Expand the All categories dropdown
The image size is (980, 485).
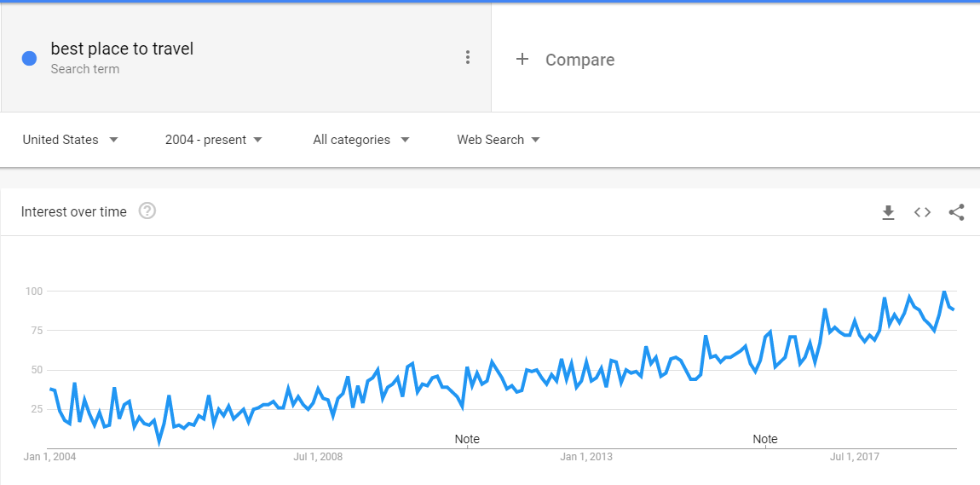pyautogui.click(x=361, y=140)
